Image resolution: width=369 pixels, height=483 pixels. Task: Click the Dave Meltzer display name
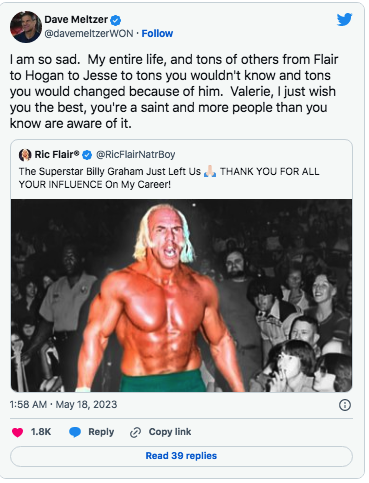point(76,20)
